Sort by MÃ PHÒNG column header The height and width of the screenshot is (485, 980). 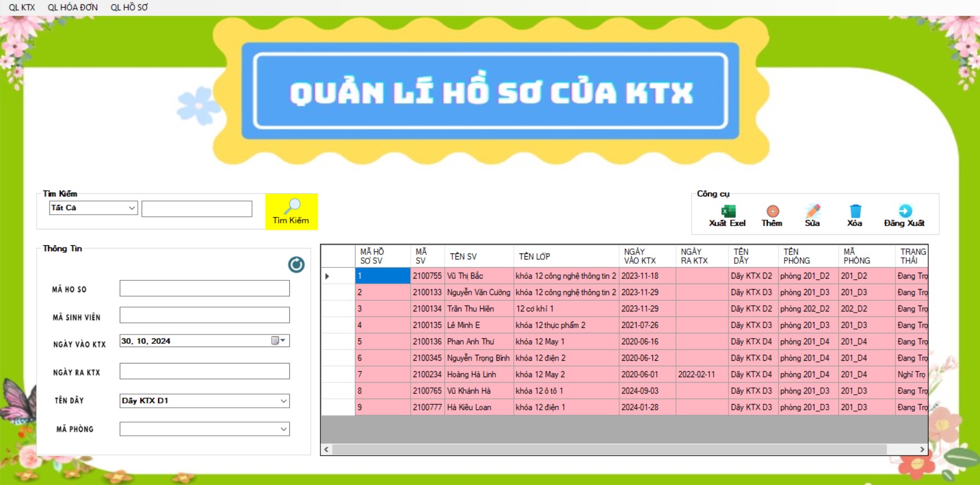pyautogui.click(x=867, y=256)
